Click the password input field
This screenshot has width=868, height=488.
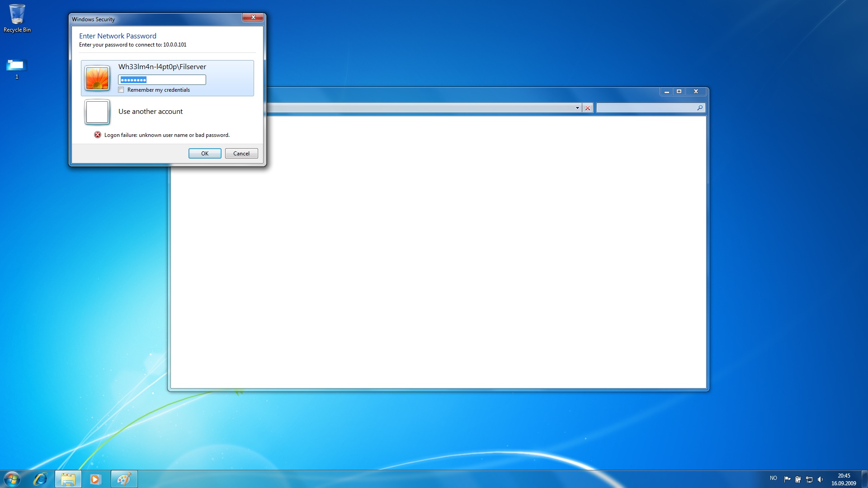[x=162, y=80]
